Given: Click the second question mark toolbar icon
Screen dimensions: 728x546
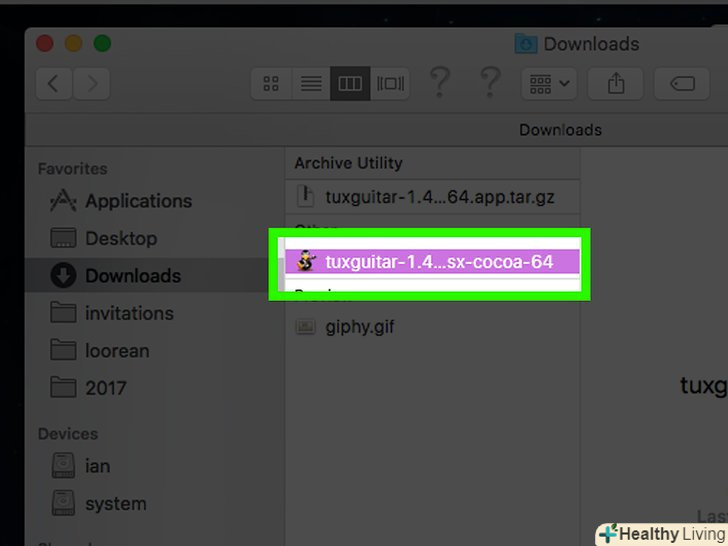Looking at the screenshot, I should [x=490, y=83].
